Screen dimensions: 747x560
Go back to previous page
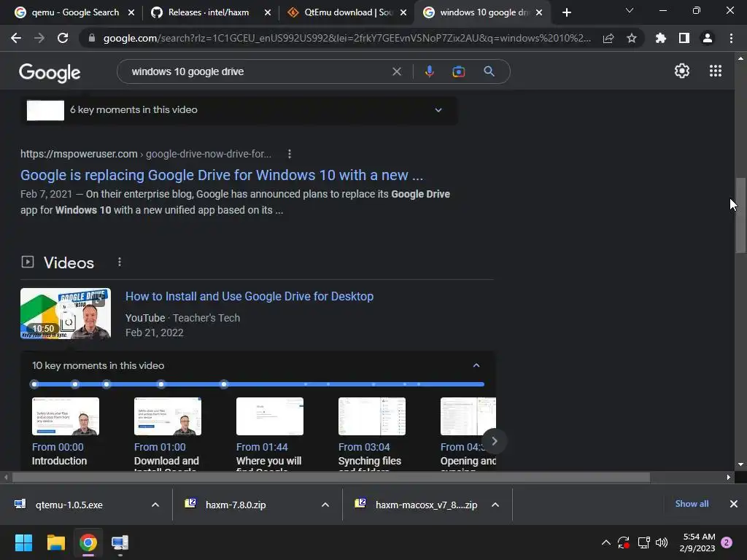(x=16, y=38)
